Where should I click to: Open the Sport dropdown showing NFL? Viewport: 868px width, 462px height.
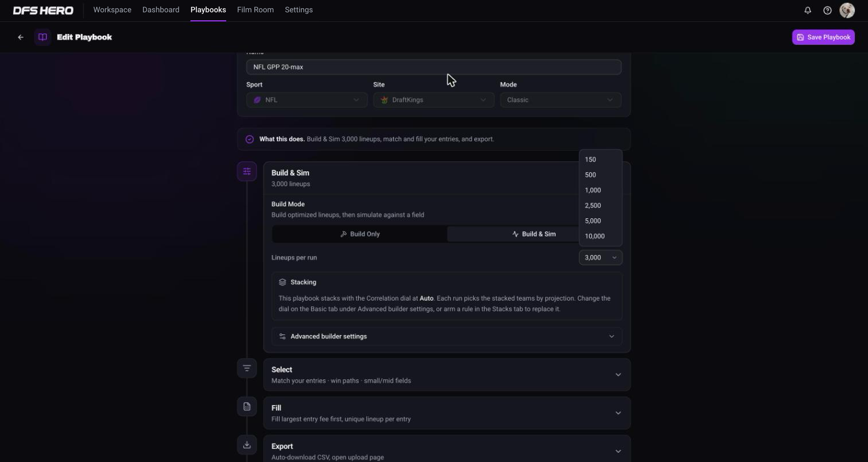click(x=307, y=100)
